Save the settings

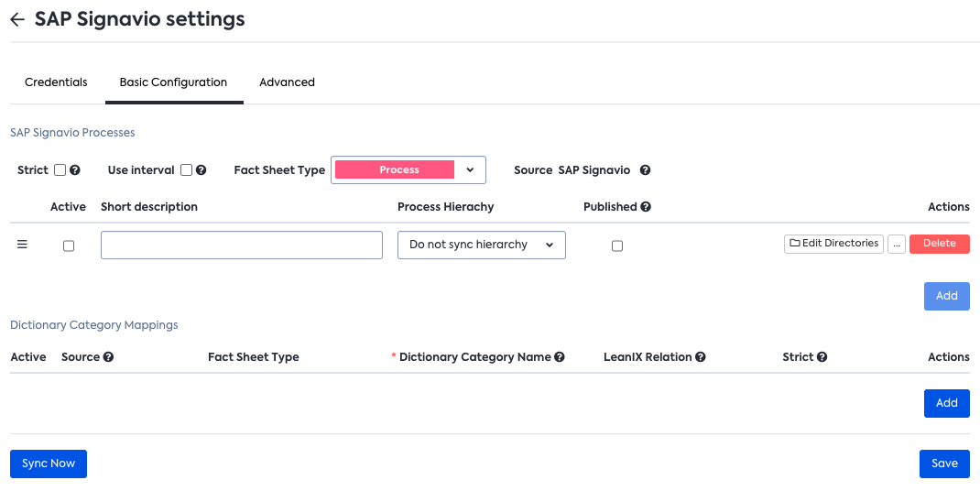[944, 464]
